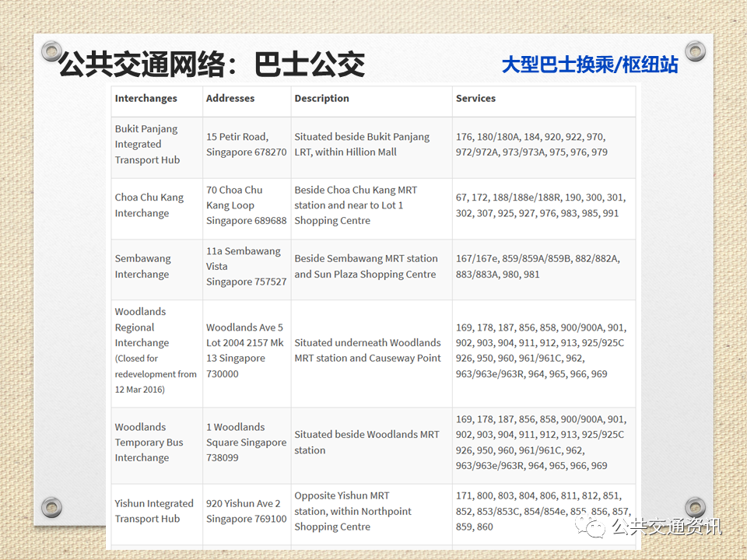Click the slide title 公共交通网络：巴士公交
747x560 pixels.
tap(212, 65)
